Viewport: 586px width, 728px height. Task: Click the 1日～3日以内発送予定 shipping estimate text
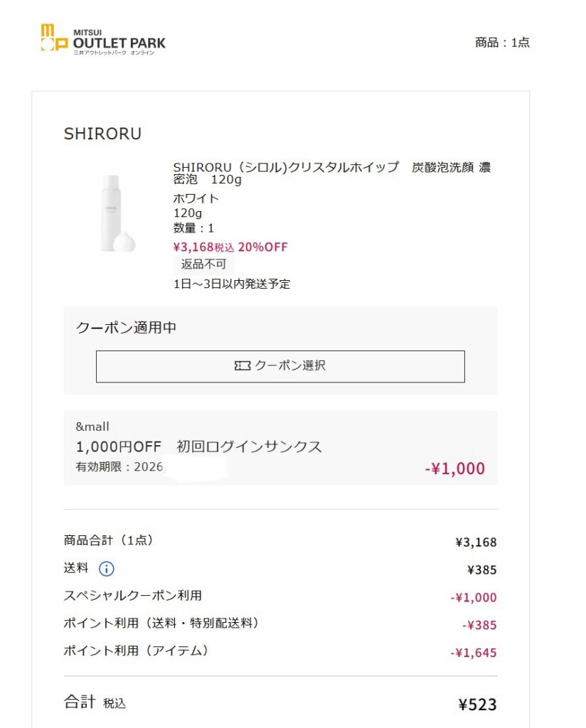coord(232,284)
